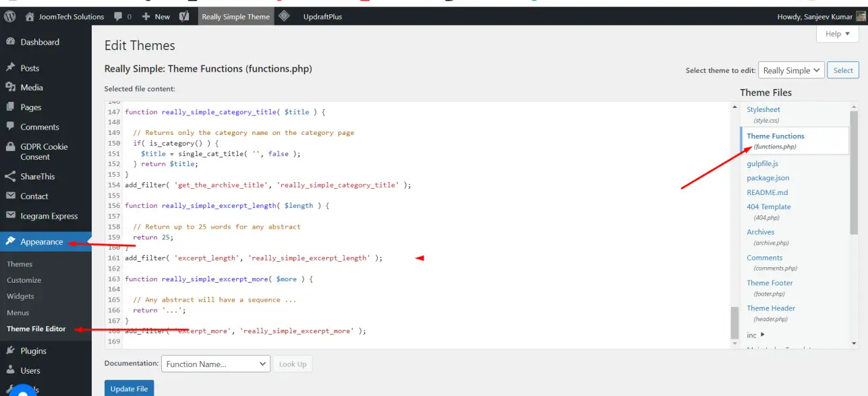Viewport: 868px width, 396px height.
Task: Click the Appearance paintbrush icon
Action: (x=10, y=242)
